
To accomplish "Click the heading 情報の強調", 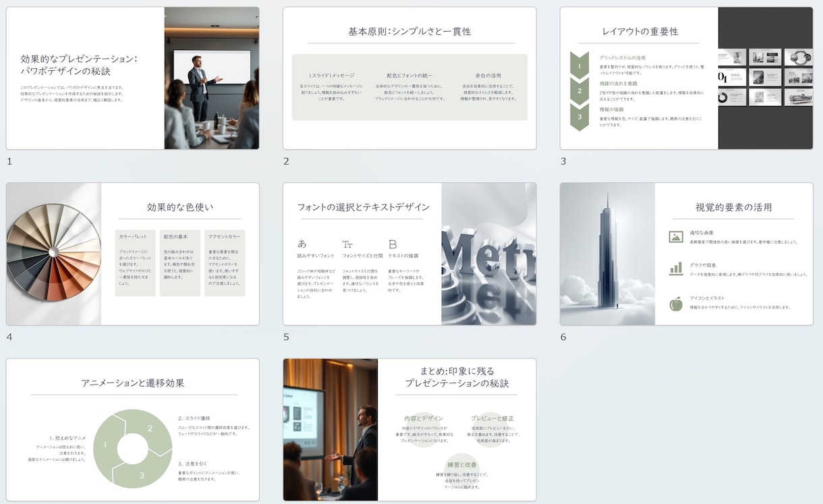I will click(611, 109).
